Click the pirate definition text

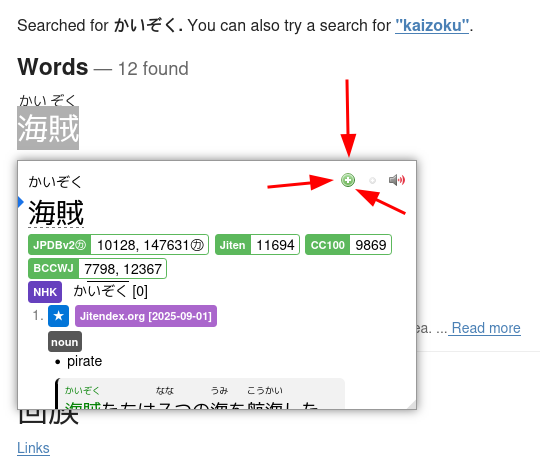(84, 361)
